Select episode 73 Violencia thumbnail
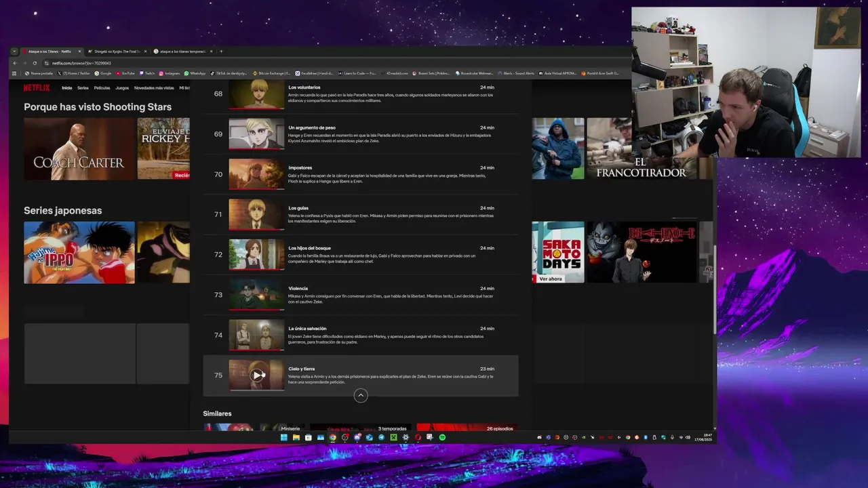This screenshot has width=868, height=488. coord(256,295)
